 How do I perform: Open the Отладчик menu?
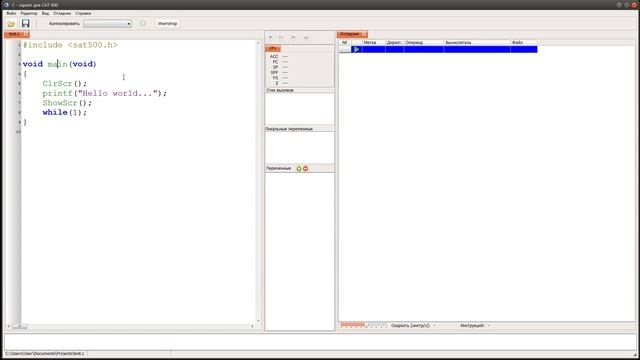62,13
